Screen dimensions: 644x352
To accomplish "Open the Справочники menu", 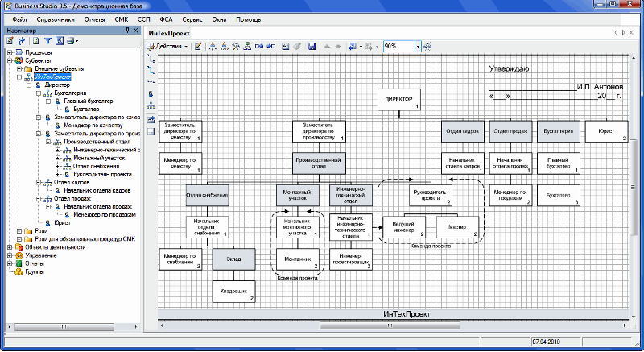I will pos(56,19).
